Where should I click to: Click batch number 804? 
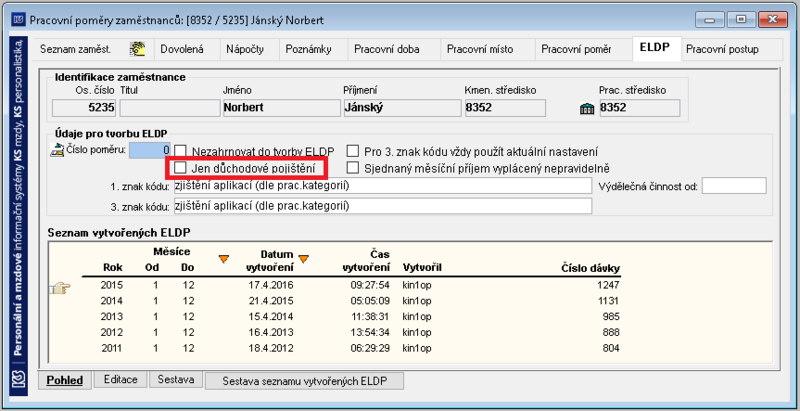click(612, 348)
